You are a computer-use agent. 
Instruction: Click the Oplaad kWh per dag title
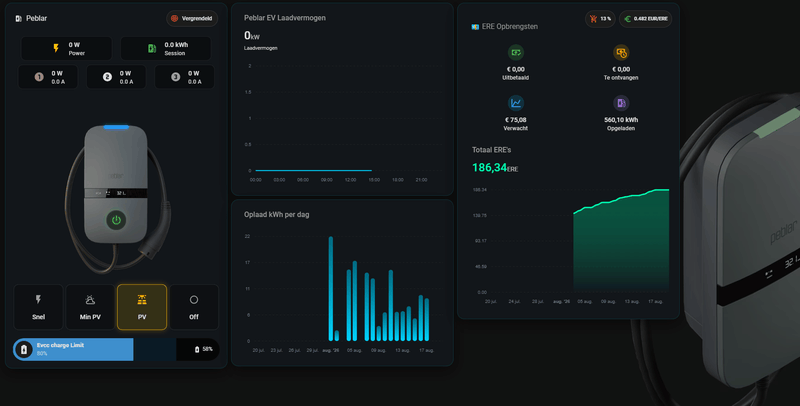(x=277, y=215)
